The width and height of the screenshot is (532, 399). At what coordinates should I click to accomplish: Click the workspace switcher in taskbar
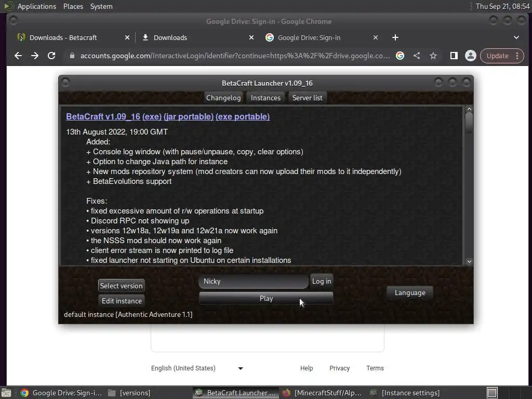click(x=493, y=393)
